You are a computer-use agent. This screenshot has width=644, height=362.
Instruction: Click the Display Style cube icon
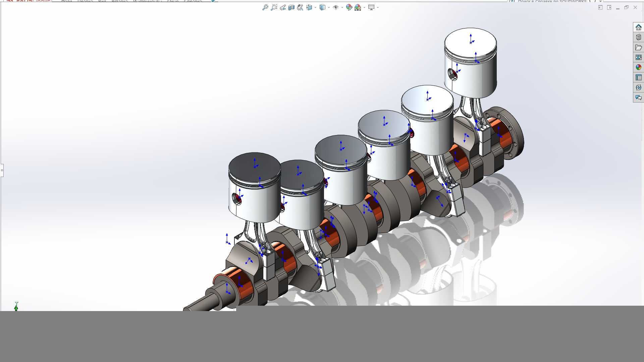coord(322,7)
